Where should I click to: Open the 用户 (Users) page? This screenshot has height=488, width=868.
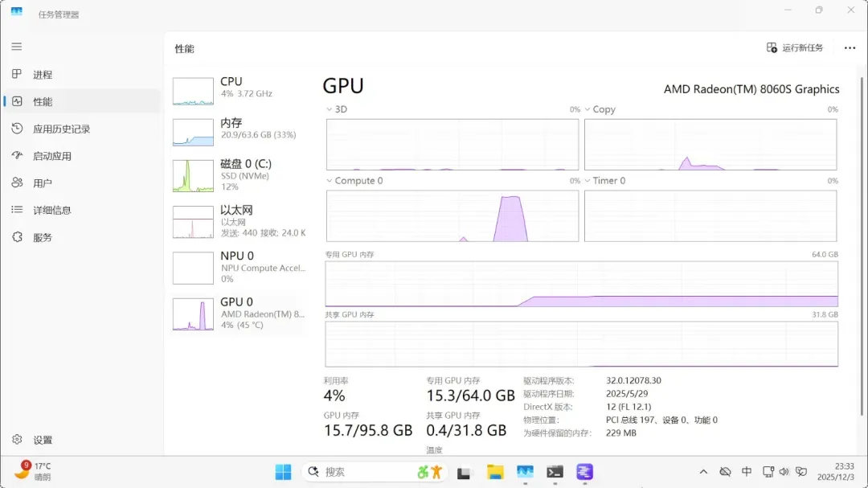pyautogui.click(x=43, y=183)
